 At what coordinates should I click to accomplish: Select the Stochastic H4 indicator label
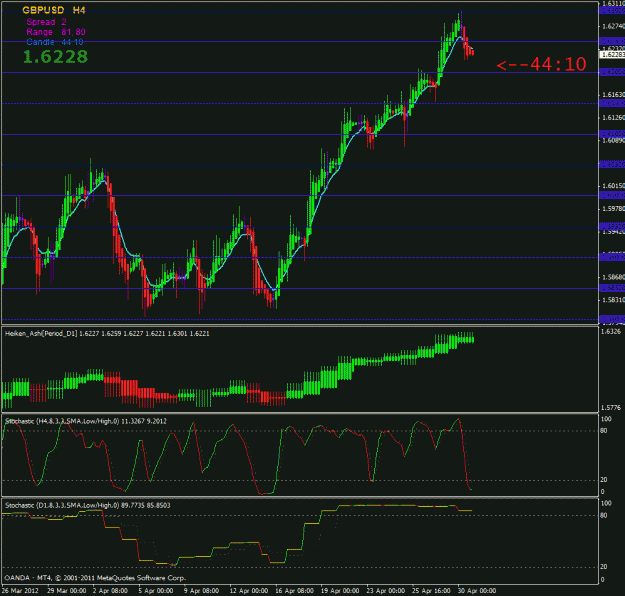(86, 421)
